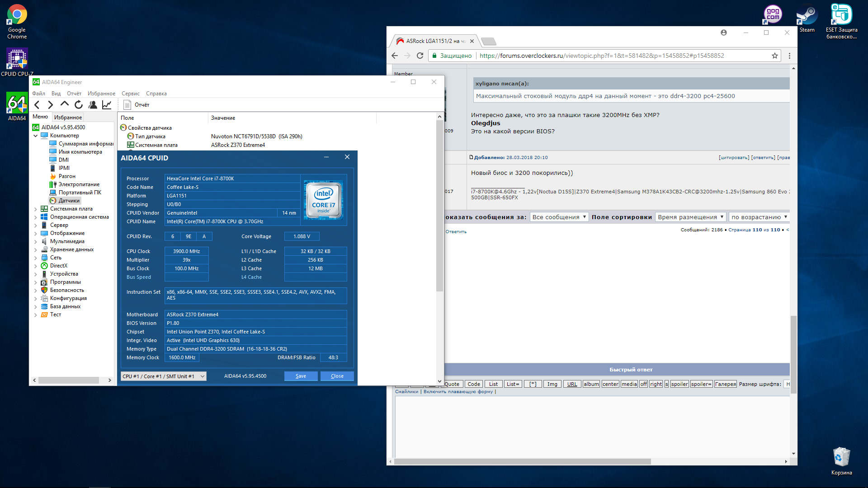Click the user profile toolbar icon in AIDA64
Viewport: 868px width, 488px height.
pyautogui.click(x=93, y=105)
